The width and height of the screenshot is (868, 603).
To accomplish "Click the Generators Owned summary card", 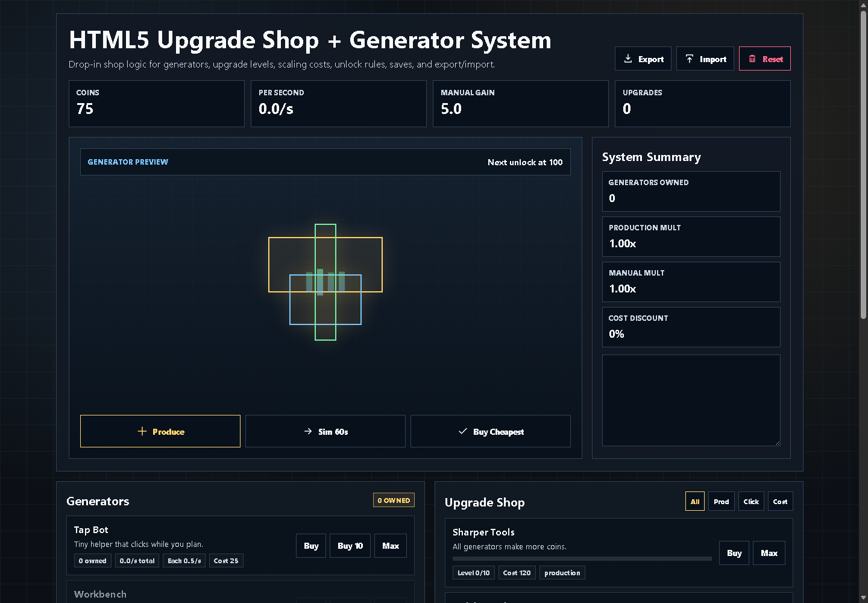I will pyautogui.click(x=691, y=191).
